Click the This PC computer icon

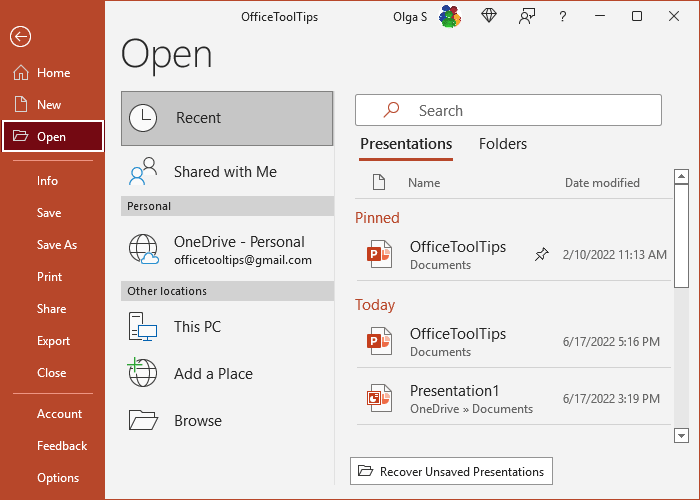pyautogui.click(x=143, y=327)
